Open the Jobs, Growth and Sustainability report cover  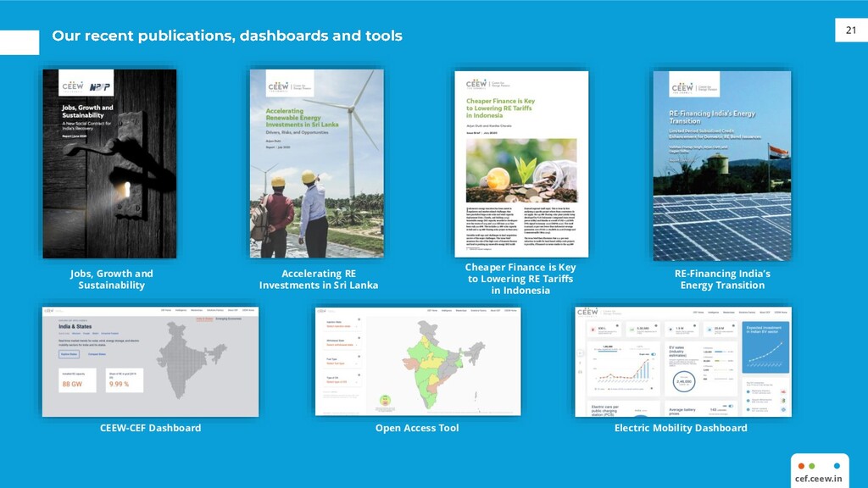click(x=109, y=164)
